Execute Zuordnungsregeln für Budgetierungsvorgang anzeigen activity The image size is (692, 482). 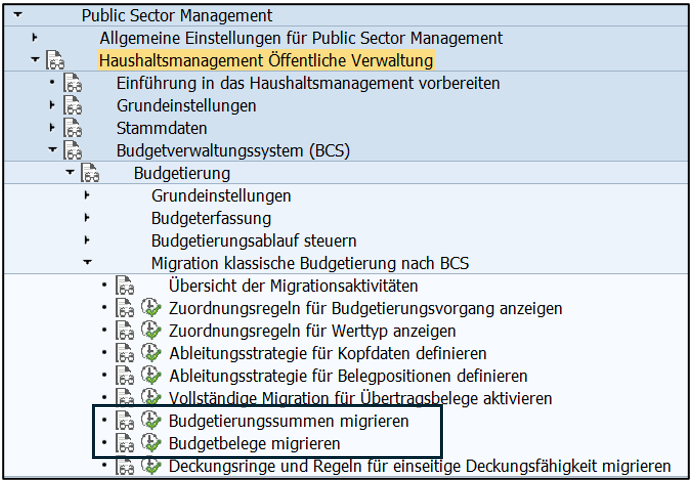[152, 308]
